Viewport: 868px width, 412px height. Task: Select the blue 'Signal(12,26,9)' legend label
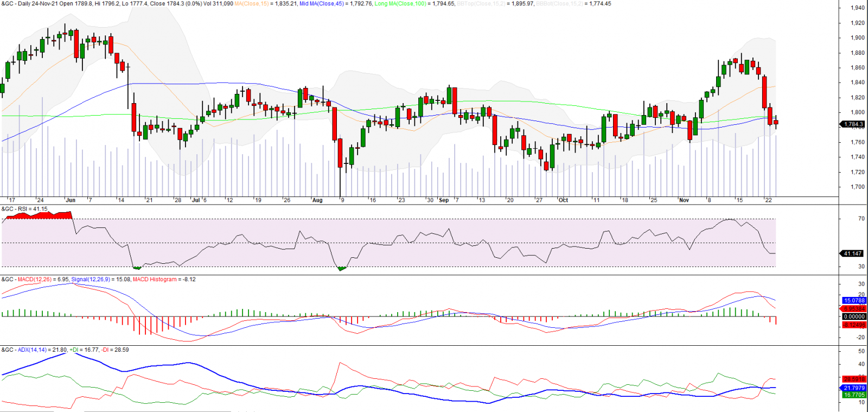[90, 280]
